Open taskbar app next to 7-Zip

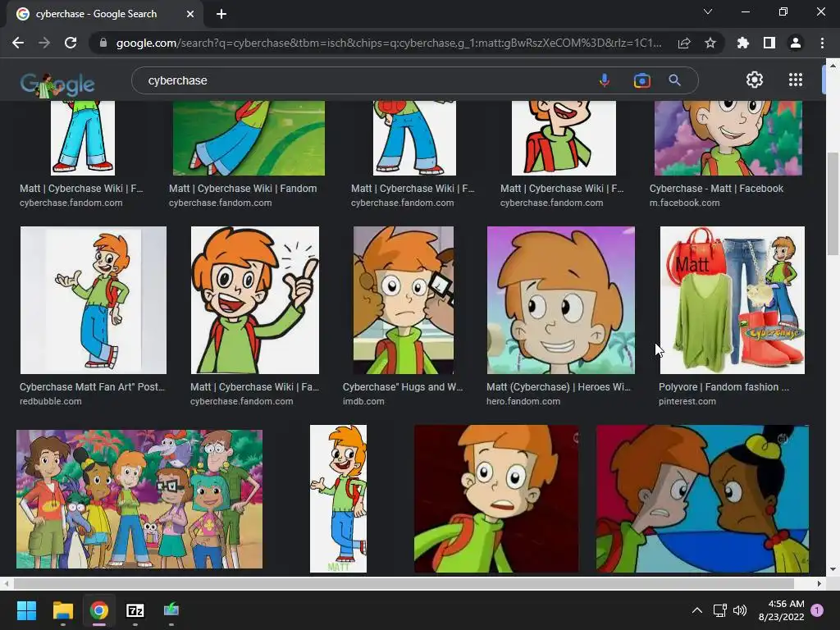(171, 610)
